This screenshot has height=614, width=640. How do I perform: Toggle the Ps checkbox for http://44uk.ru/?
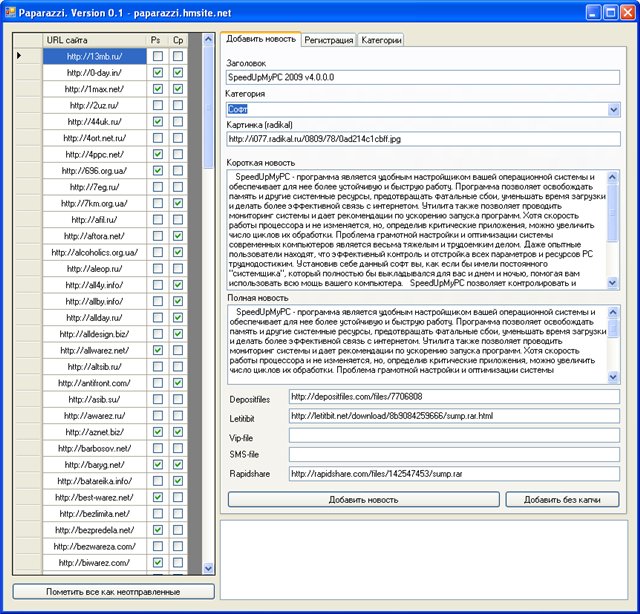coord(158,121)
